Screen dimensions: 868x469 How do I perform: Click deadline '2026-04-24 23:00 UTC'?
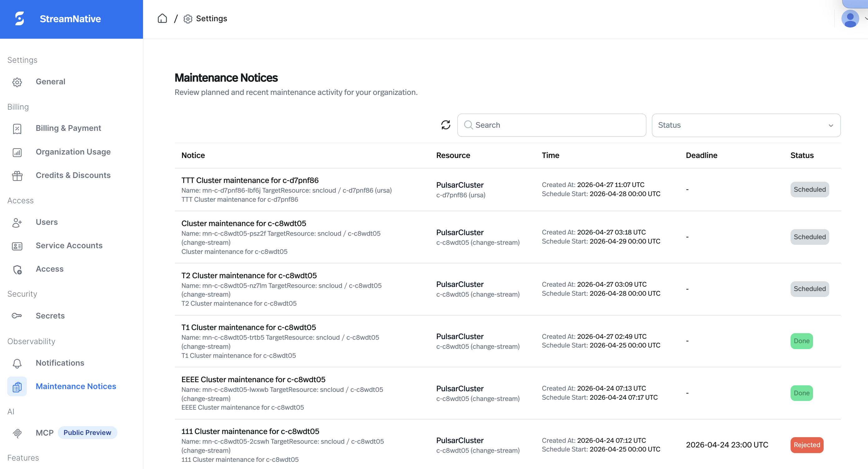[x=727, y=445]
